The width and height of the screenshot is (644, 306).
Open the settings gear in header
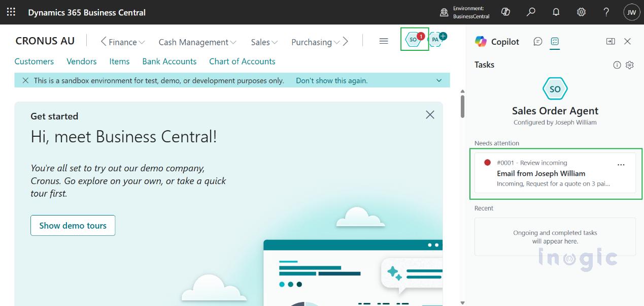click(582, 12)
